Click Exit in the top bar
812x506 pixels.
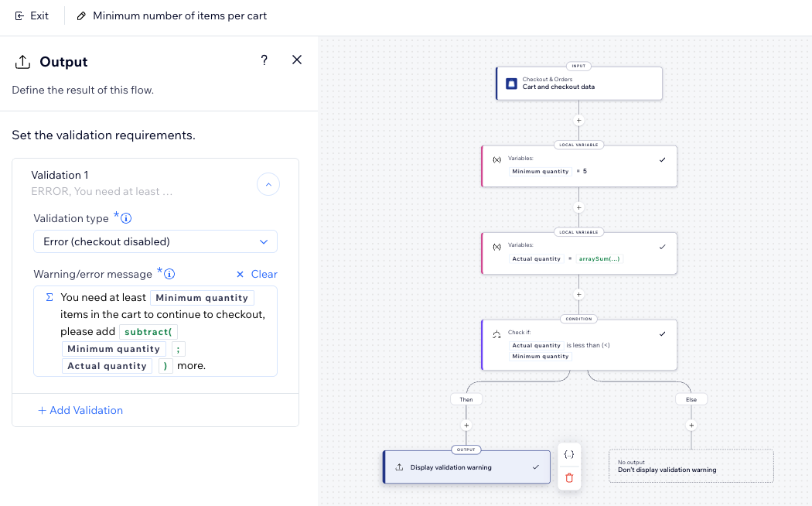tap(32, 15)
